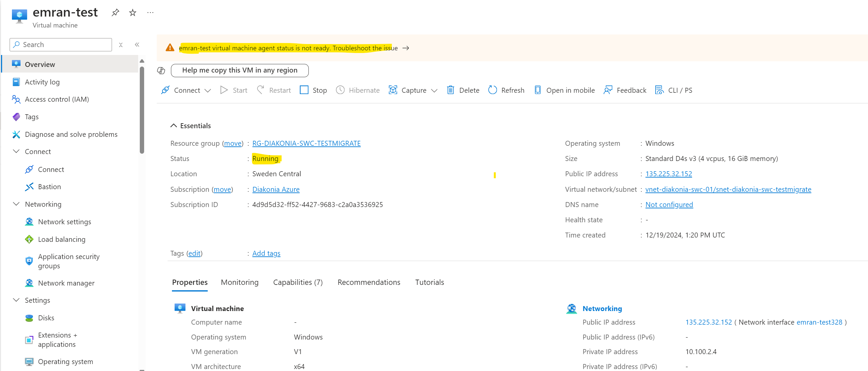This screenshot has width=868, height=371.
Task: Open the vnet-diakonia-swc-01 subnet link
Action: pyautogui.click(x=728, y=189)
